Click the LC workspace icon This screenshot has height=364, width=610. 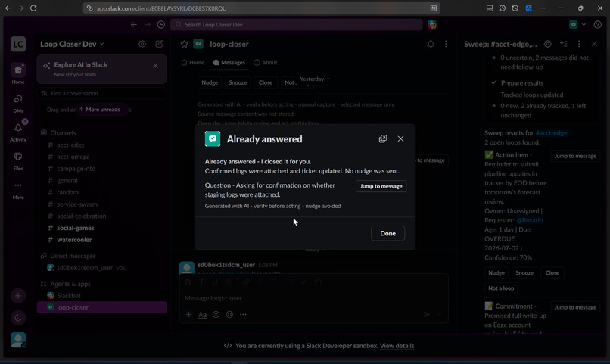tap(18, 44)
